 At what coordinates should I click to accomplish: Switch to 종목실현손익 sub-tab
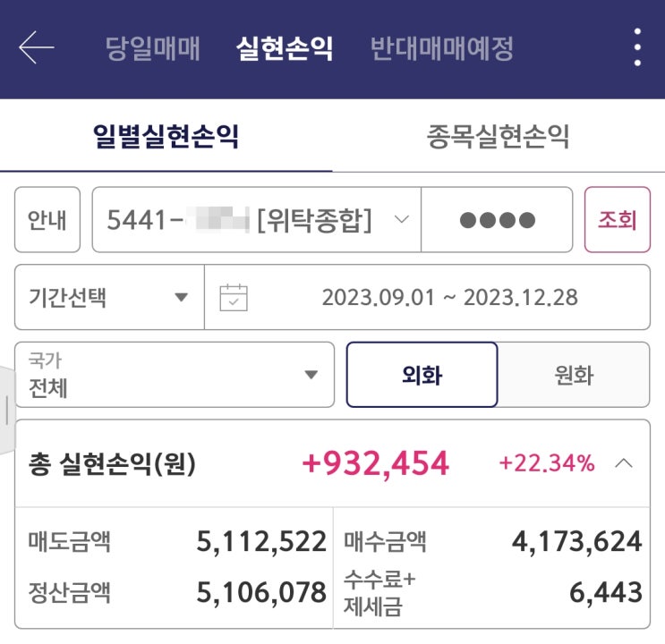tap(498, 137)
